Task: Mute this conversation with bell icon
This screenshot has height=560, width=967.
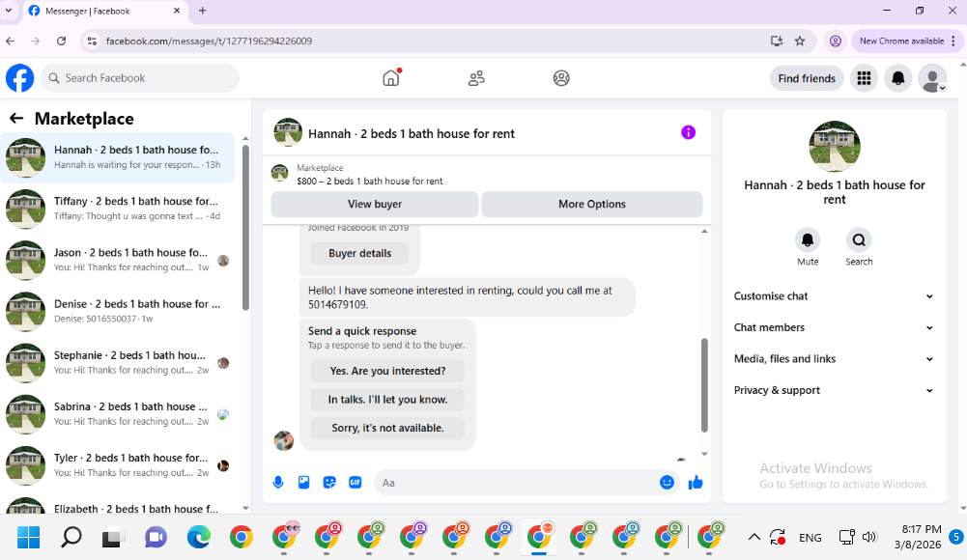Action: 808,240
